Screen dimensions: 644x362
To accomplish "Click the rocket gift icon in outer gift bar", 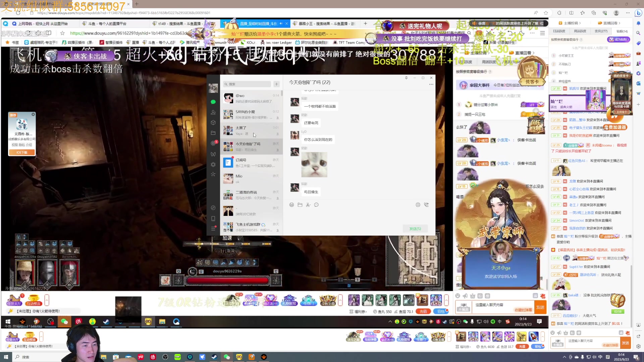I will click(533, 336).
